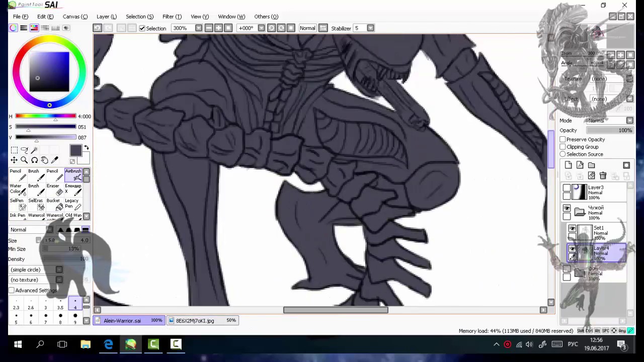Open the layer Effect dropdown
This screenshot has width=644, height=362.
pyautogui.click(x=630, y=99)
